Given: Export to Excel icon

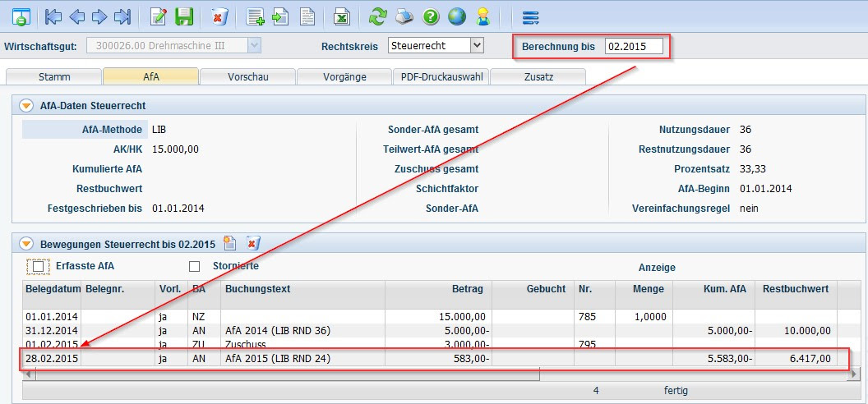Looking at the screenshot, I should tap(342, 17).
